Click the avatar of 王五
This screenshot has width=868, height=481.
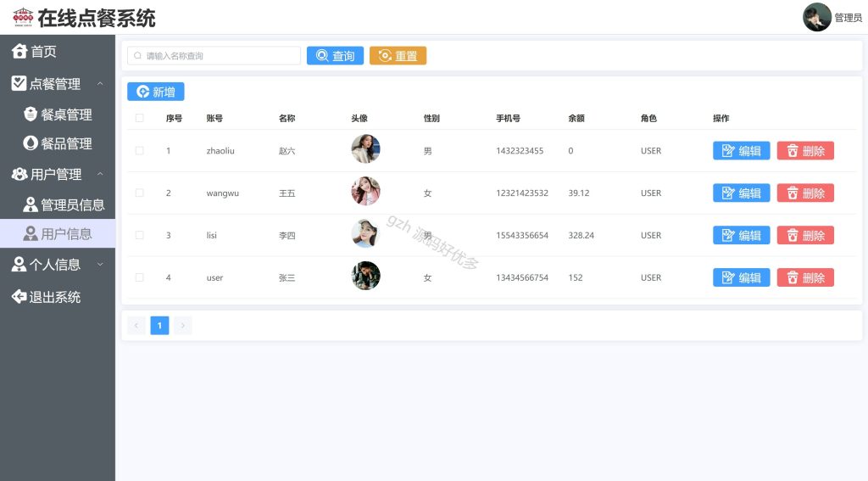365,191
